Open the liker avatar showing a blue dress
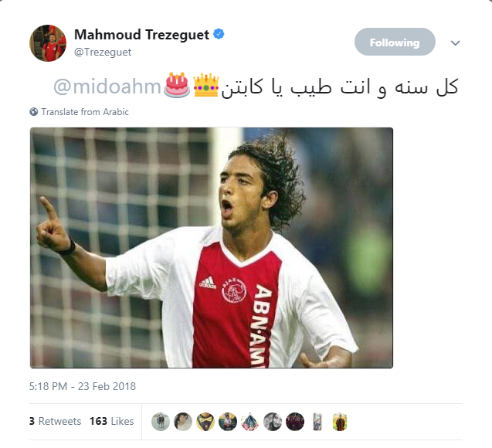 [x=250, y=421]
